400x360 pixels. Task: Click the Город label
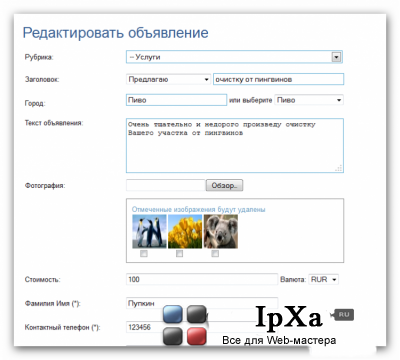35,103
